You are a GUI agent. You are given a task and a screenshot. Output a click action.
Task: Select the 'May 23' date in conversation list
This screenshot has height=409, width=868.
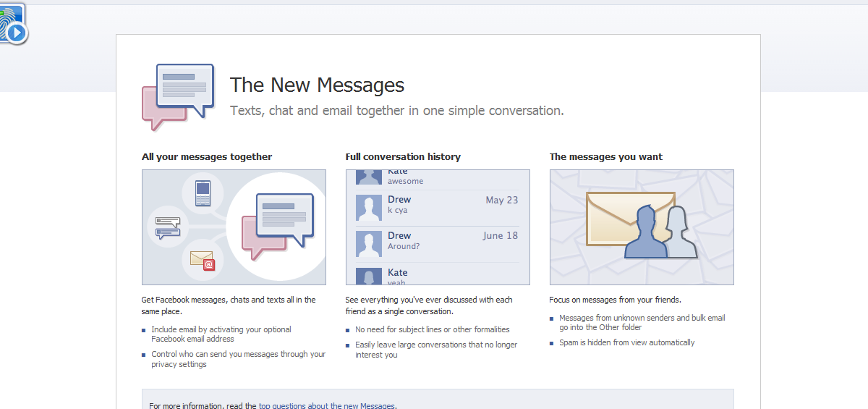tap(502, 200)
